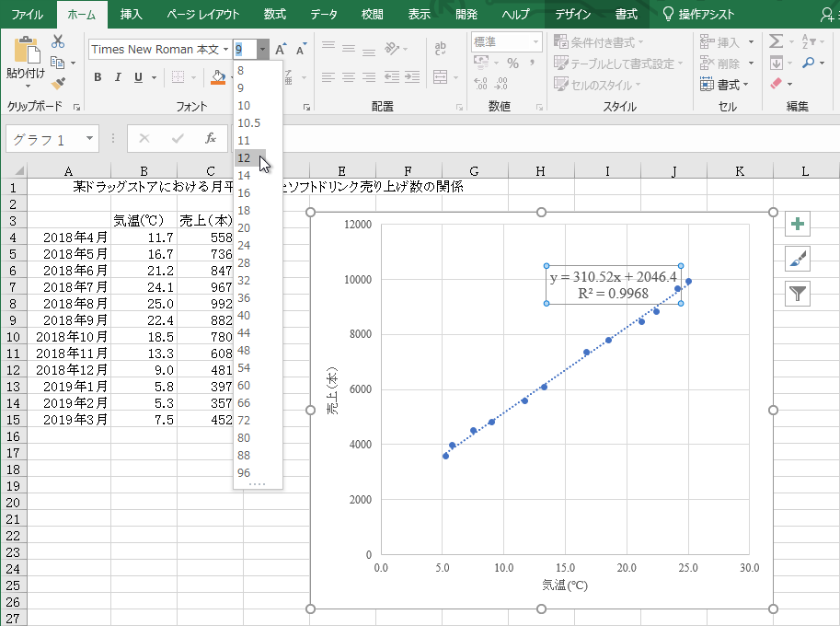Click the decrease decimal icon
840x626 pixels.
click(501, 83)
